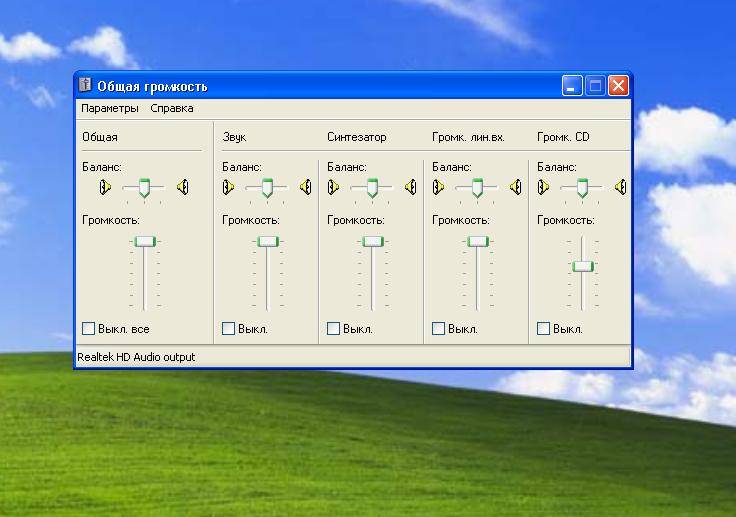The width and height of the screenshot is (736, 517).
Task: Close the Общая громкость window
Action: pos(619,86)
